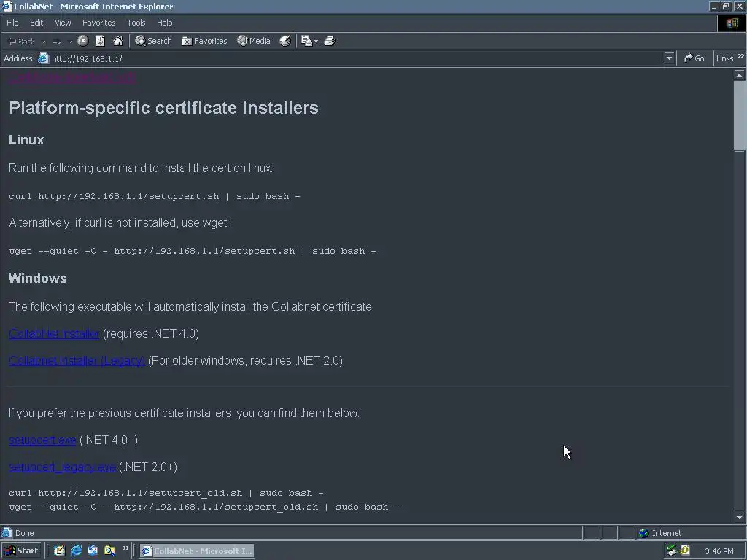
Task: Click the curl setupcert.sh command text
Action: (x=155, y=196)
